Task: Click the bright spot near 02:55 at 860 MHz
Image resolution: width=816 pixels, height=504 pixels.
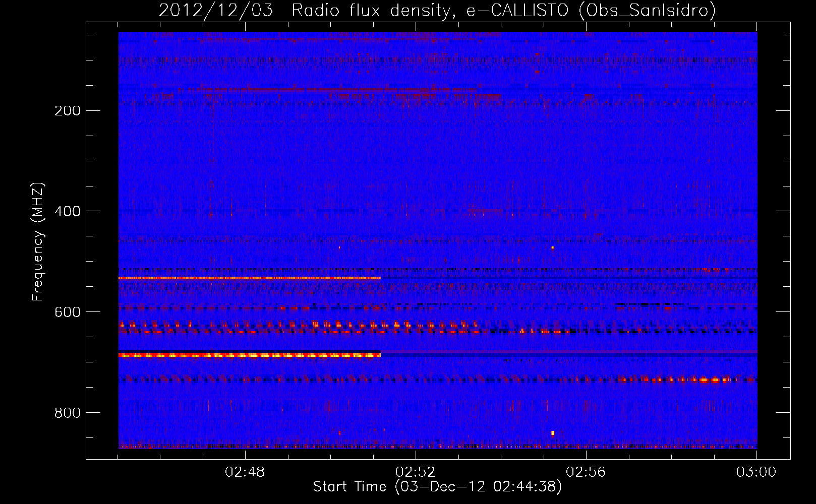Action: pos(553,433)
